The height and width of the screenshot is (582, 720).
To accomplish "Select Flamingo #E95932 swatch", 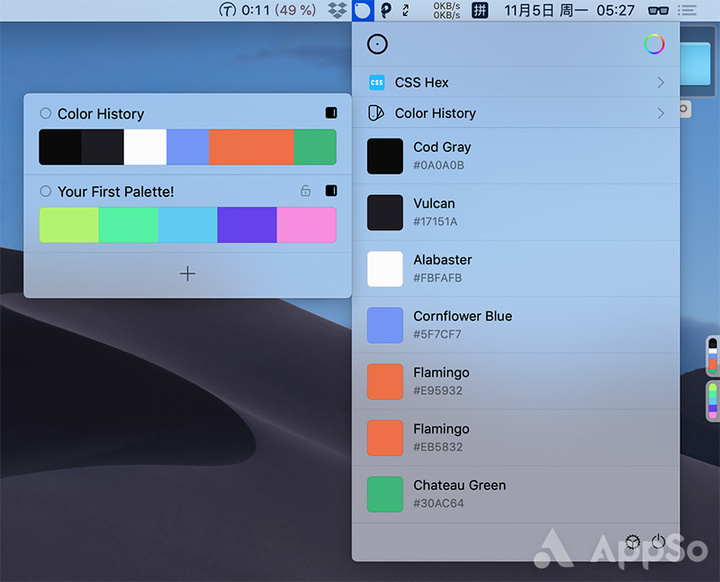I will click(x=385, y=382).
